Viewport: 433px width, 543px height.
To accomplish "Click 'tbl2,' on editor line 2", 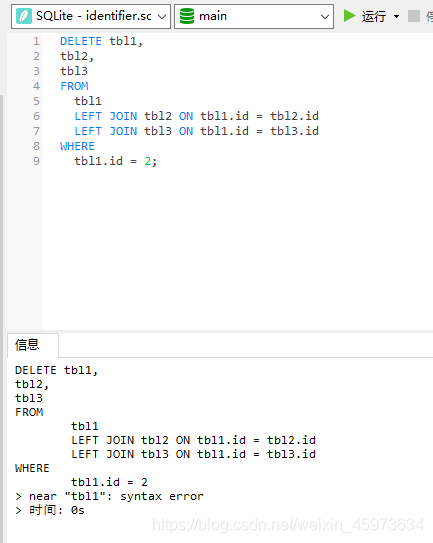I will 77,56.
